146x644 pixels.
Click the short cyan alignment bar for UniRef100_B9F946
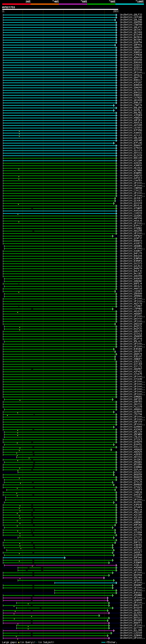[34, 558]
